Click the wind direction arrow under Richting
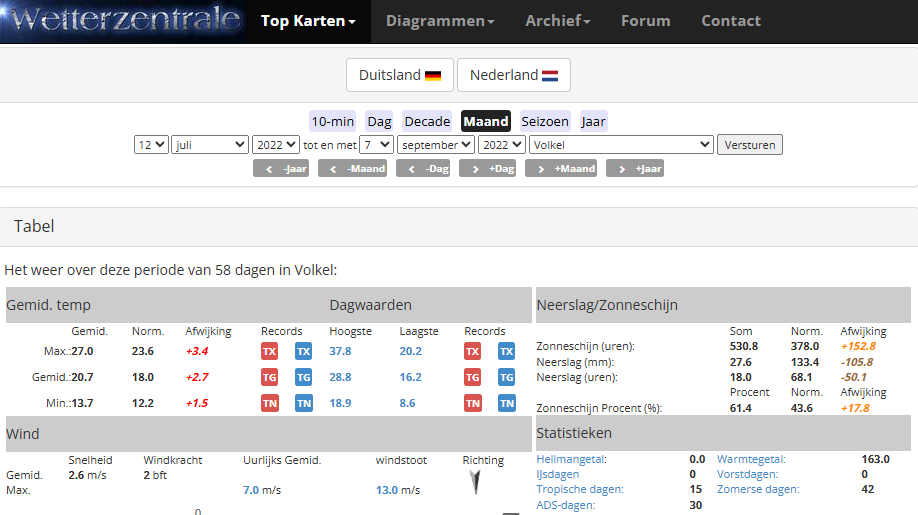Viewport: 918px width, 515px height. tap(475, 482)
